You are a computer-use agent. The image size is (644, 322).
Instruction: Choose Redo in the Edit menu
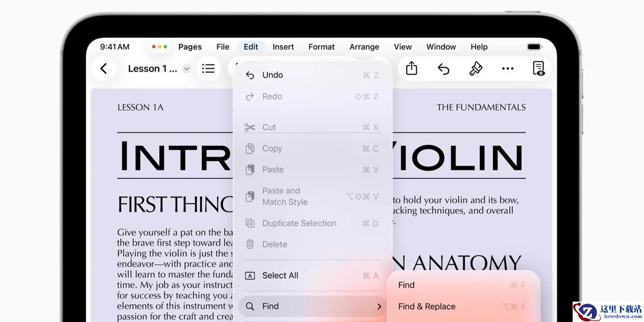coord(313,97)
